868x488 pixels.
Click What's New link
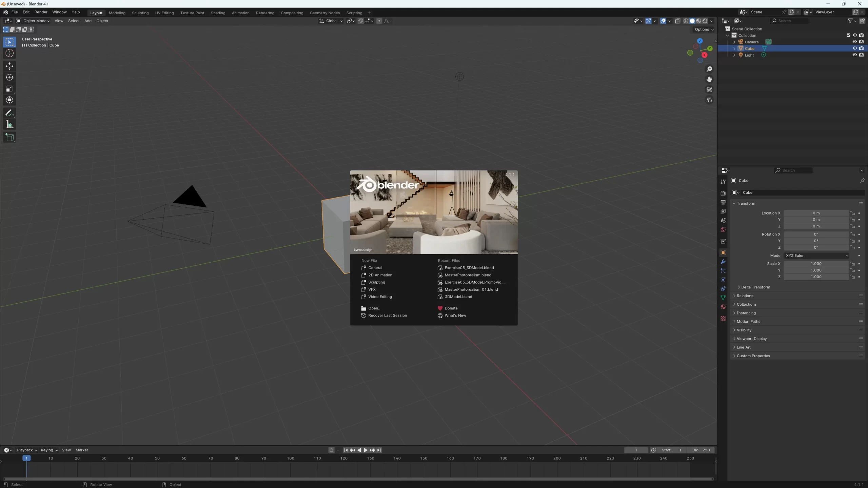pos(455,315)
